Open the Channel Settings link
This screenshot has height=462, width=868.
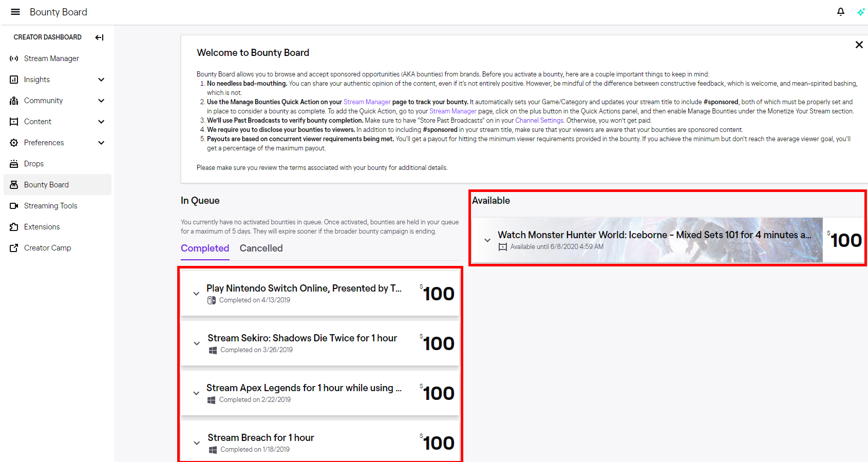click(x=539, y=121)
